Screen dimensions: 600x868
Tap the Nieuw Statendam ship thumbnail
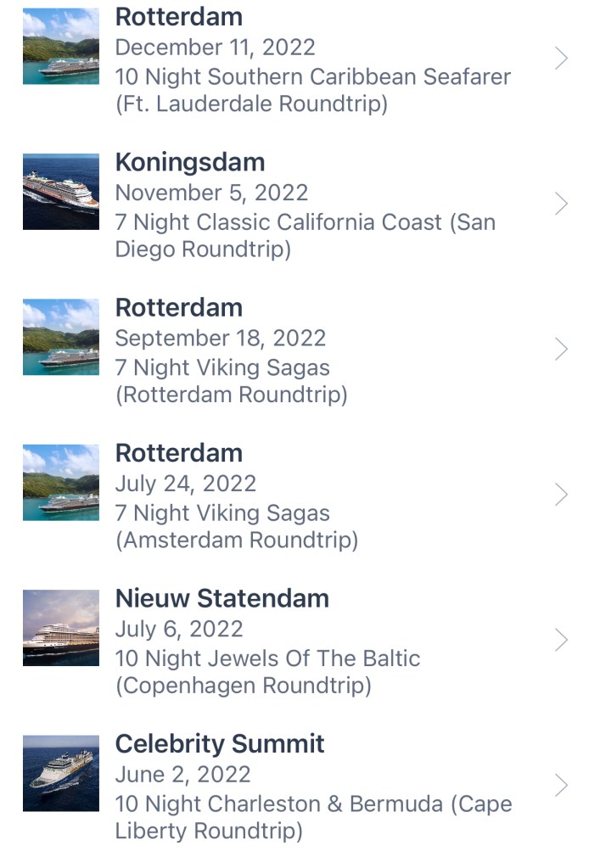pos(60,628)
